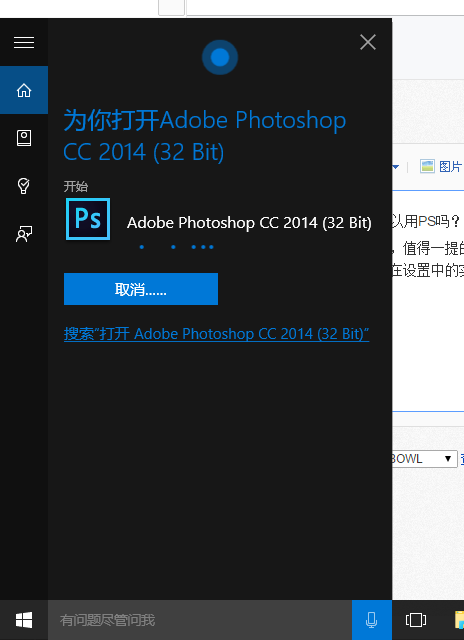Expand the dropdown arrow beside 图片
Screen dimensions: 464x640
pyautogui.click(x=395, y=167)
